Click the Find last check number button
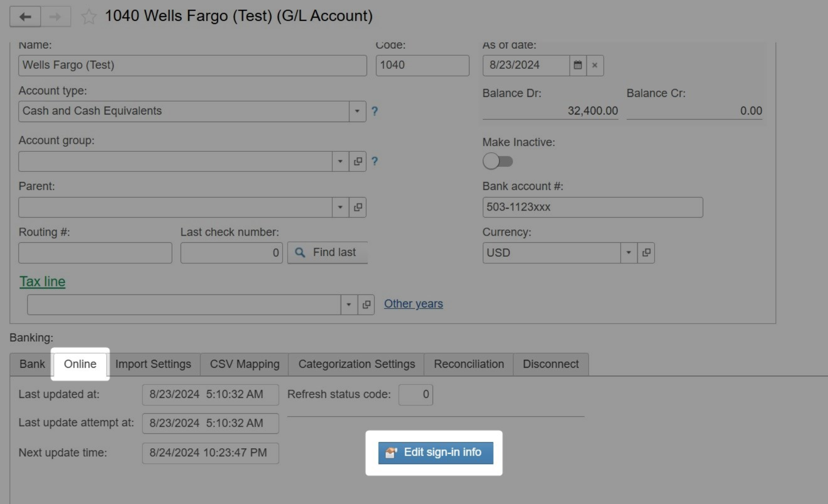The height and width of the screenshot is (504, 828). (328, 253)
